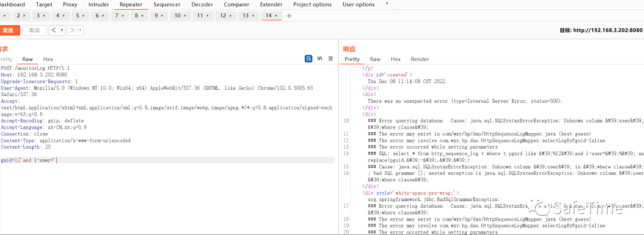Select Repeater sub-tab 4
The image size is (644, 235).
tap(61, 16)
